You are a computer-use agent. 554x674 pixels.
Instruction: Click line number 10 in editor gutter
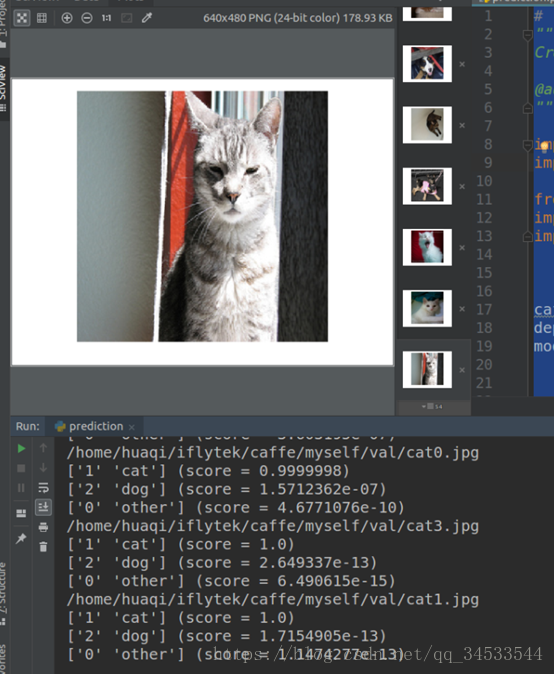click(x=484, y=181)
